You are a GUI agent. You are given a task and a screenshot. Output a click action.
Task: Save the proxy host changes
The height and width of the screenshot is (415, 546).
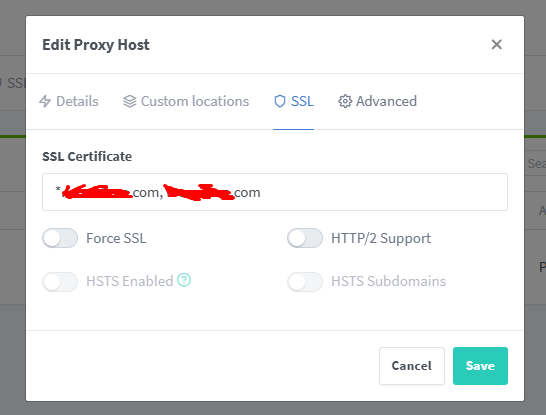coord(480,366)
